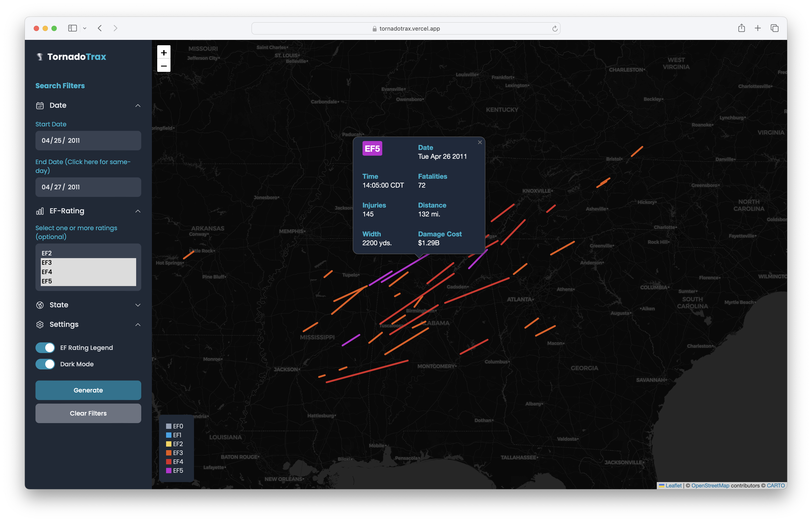Click the Damage Cost value $1.29B
The width and height of the screenshot is (812, 522).
pyautogui.click(x=429, y=243)
